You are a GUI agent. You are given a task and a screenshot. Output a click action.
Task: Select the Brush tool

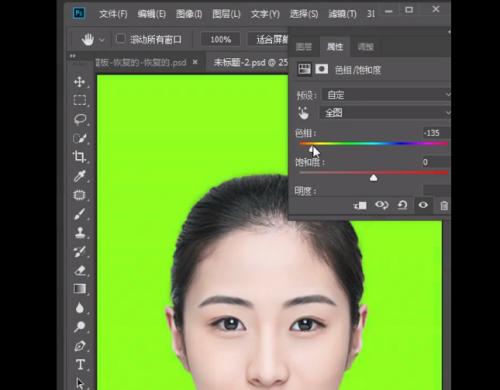click(x=79, y=214)
